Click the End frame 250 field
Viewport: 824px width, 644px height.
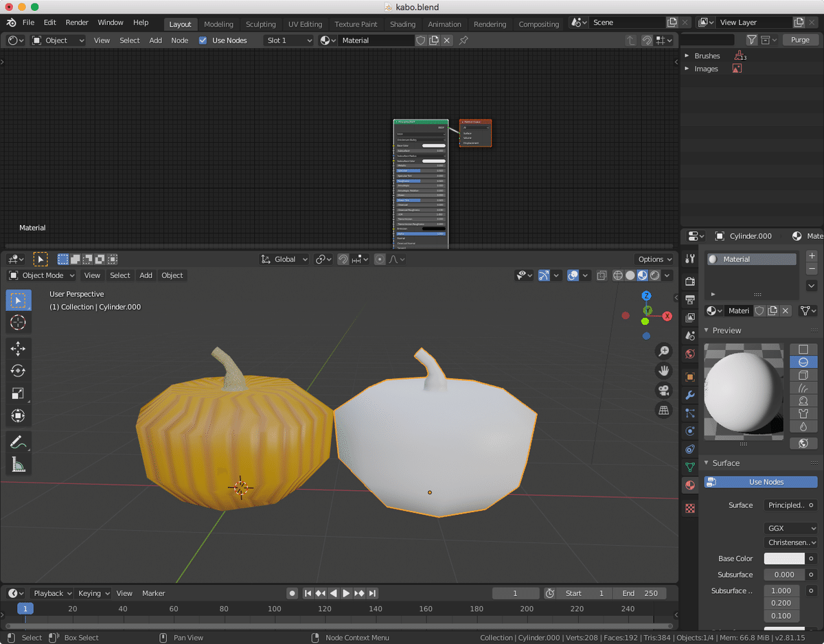[640, 593]
